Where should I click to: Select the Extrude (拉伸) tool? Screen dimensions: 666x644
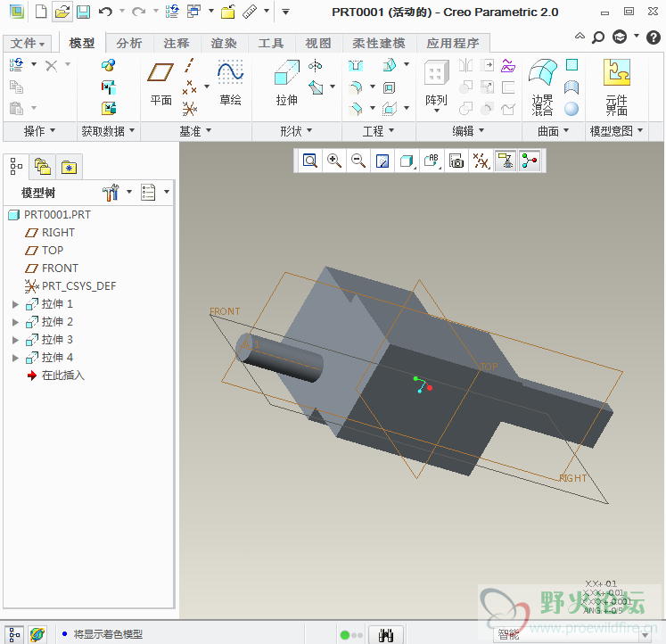click(x=287, y=83)
